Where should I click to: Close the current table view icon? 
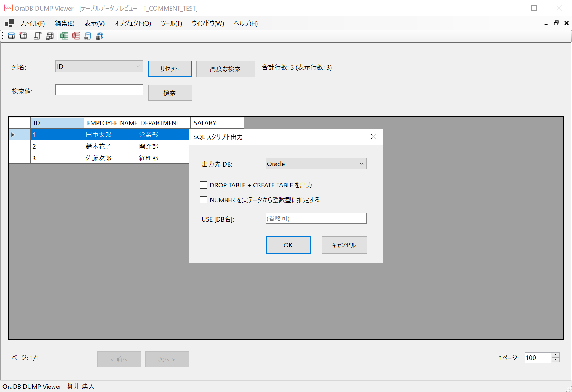[23, 36]
